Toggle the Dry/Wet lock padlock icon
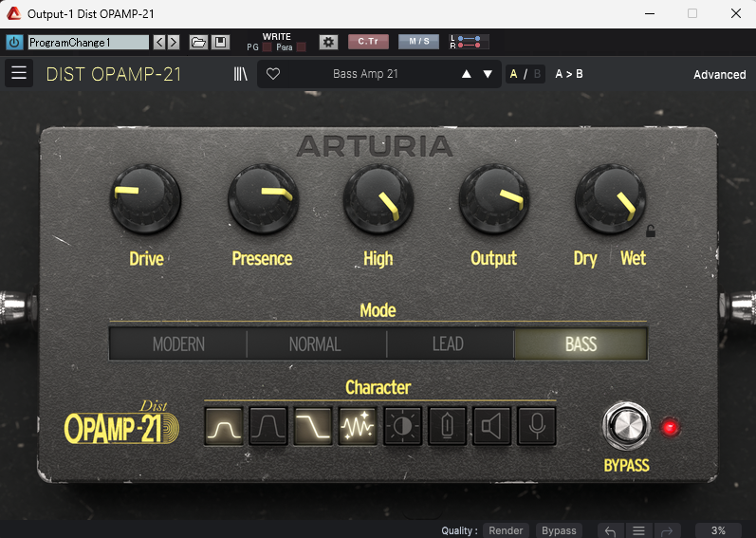Image resolution: width=756 pixels, height=538 pixels. coord(651,232)
